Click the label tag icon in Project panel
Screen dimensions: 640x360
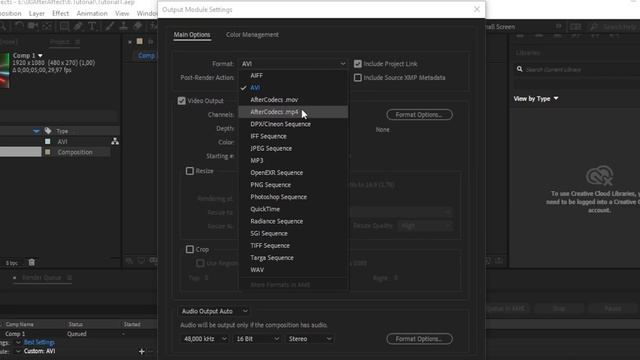48,131
